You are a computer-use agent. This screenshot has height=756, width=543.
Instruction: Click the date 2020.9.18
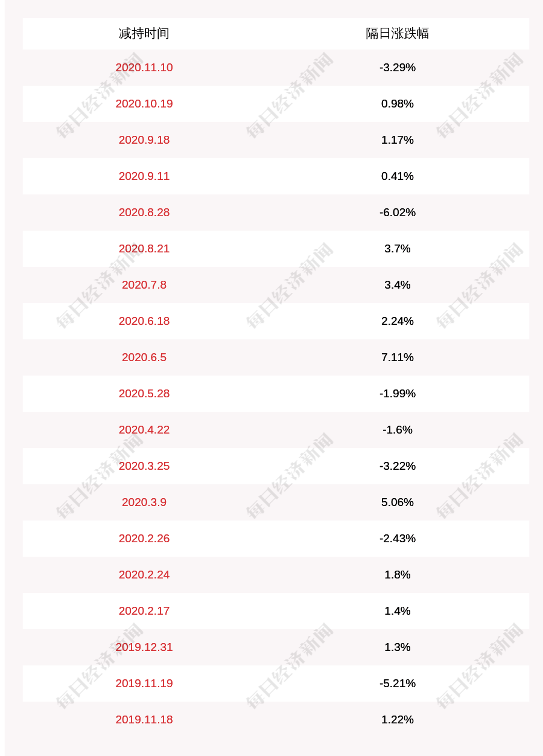click(144, 140)
